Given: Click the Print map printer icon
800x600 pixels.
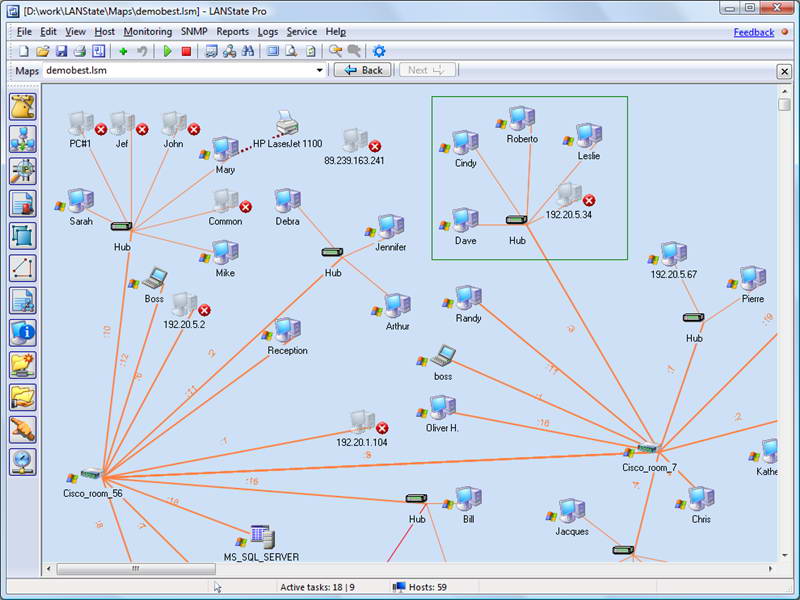Looking at the screenshot, I should click(x=80, y=51).
